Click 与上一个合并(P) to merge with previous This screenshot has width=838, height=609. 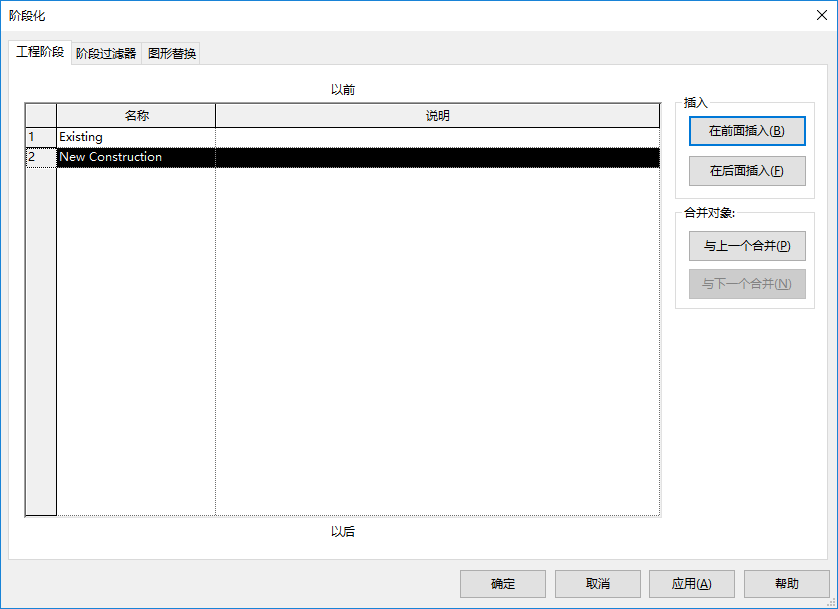click(746, 246)
